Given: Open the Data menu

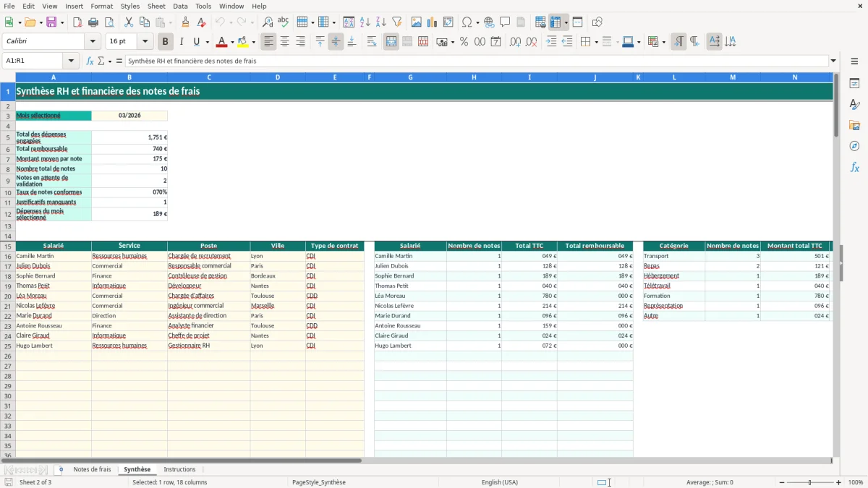Looking at the screenshot, I should pyautogui.click(x=180, y=6).
